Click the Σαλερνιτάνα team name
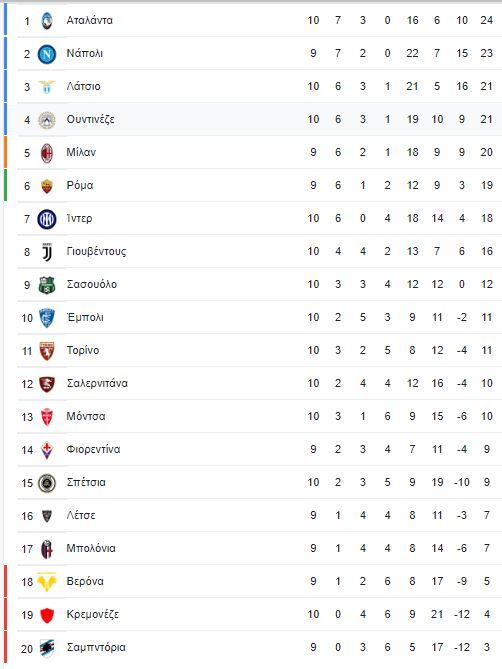The height and width of the screenshot is (669, 502). (97, 384)
